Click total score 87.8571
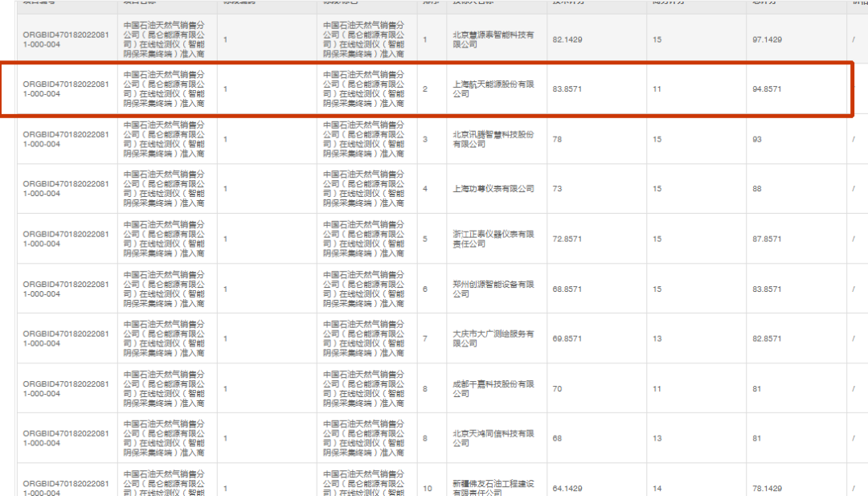 pyautogui.click(x=767, y=239)
